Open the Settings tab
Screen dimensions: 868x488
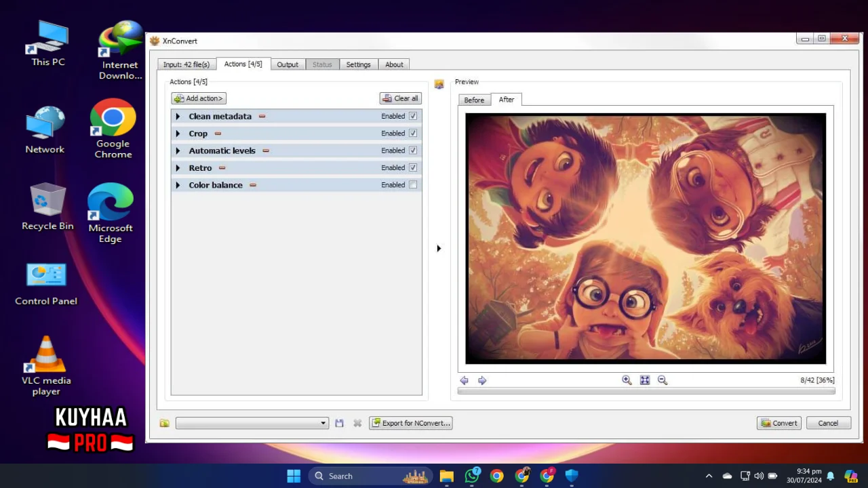[358, 64]
